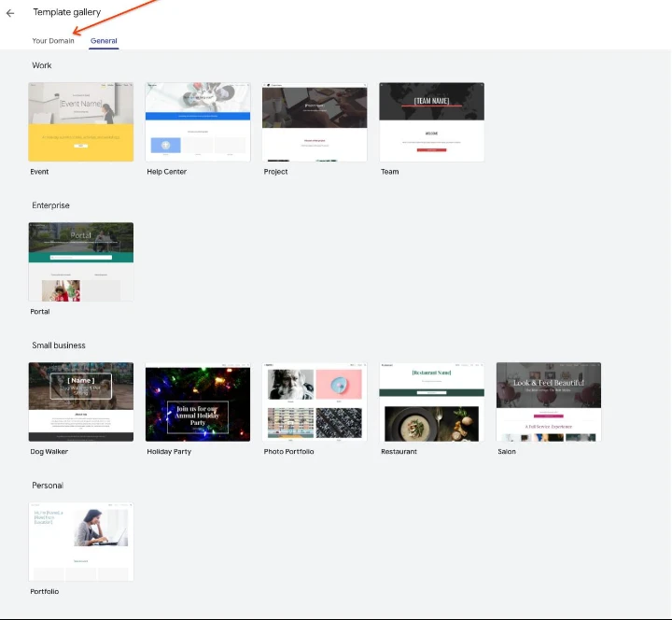Click the Event template label
The width and height of the screenshot is (672, 620).
[x=39, y=172]
